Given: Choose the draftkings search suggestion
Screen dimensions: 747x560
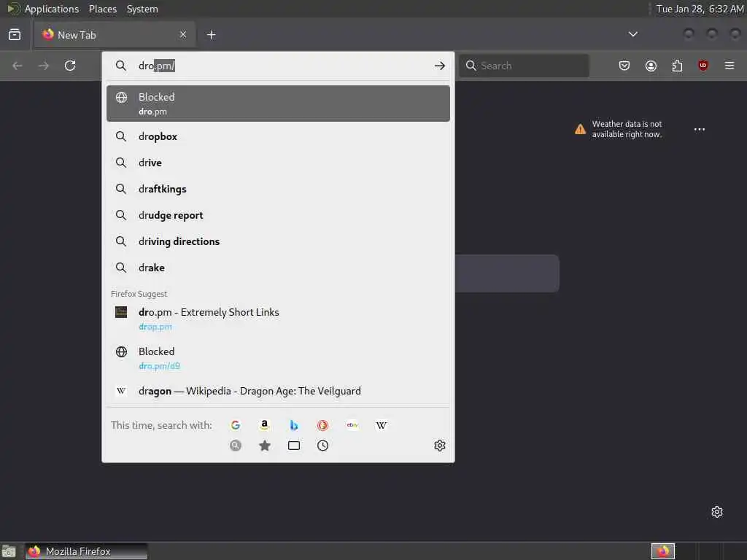Looking at the screenshot, I should (278, 189).
